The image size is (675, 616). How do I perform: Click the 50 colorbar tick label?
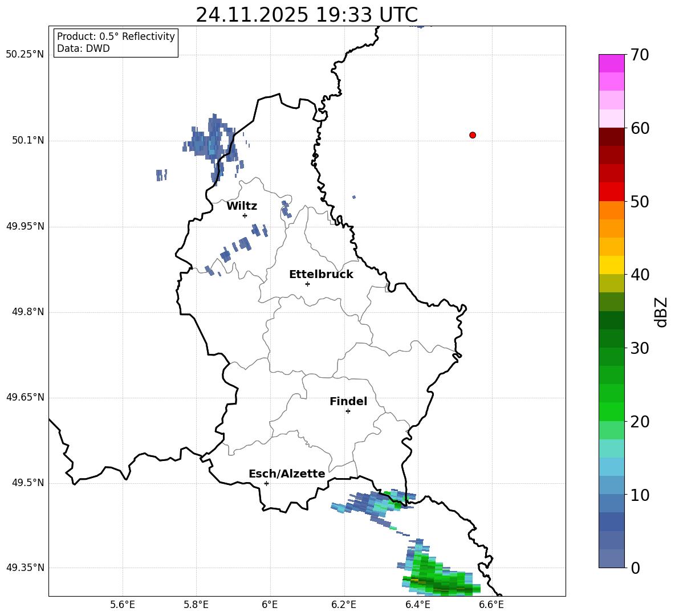point(640,202)
